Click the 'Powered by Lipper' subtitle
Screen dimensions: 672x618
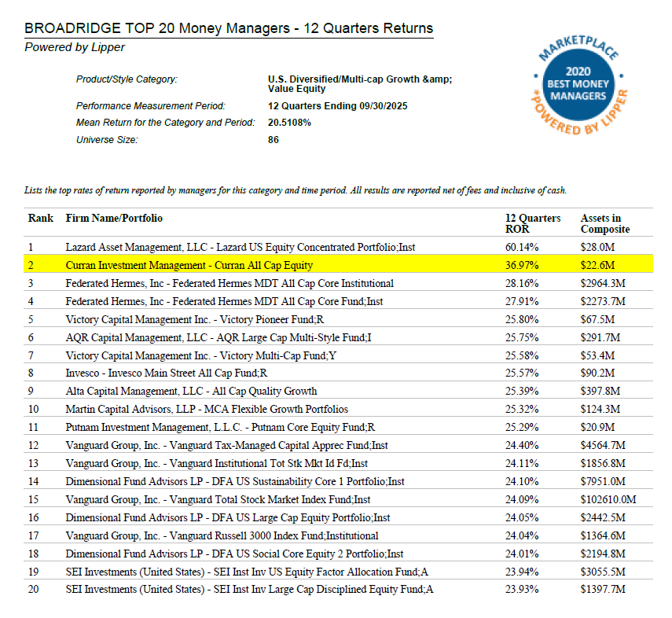click(75, 47)
